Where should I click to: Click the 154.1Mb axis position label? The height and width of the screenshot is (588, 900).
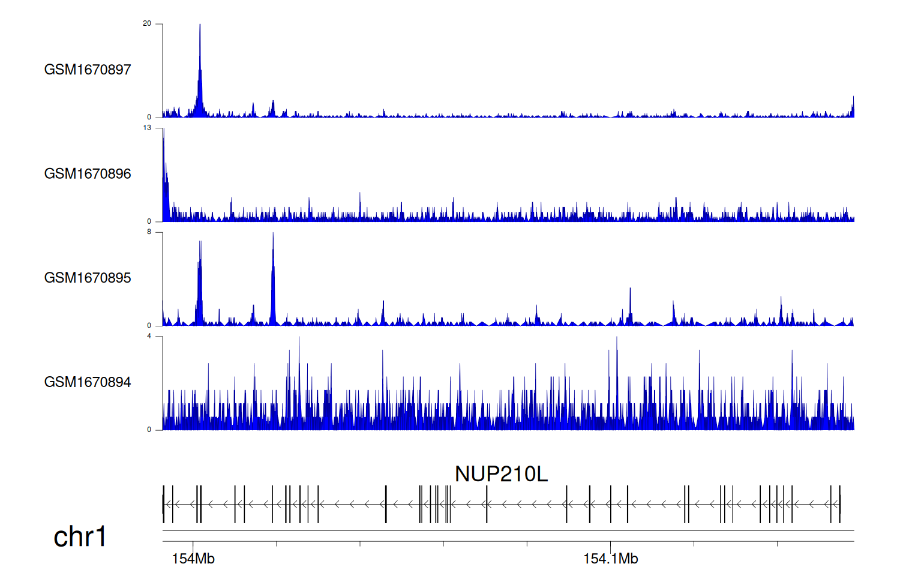click(610, 559)
